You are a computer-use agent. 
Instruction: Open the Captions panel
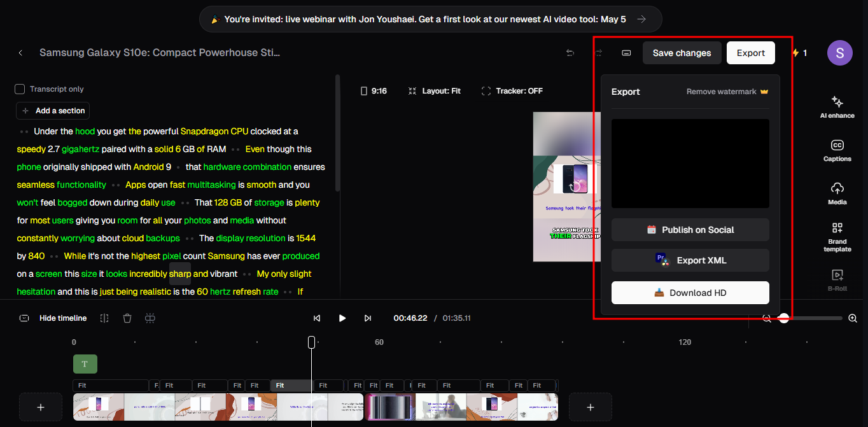(837, 151)
